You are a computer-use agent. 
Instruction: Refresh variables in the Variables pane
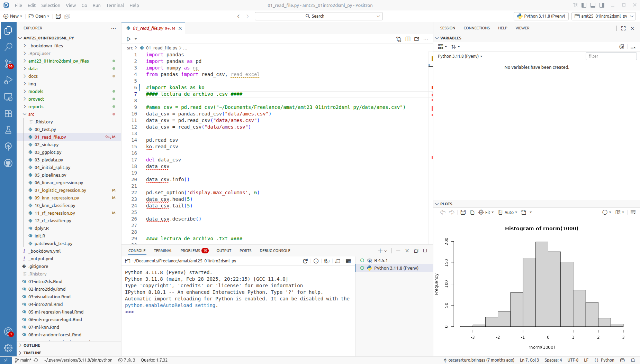[622, 47]
